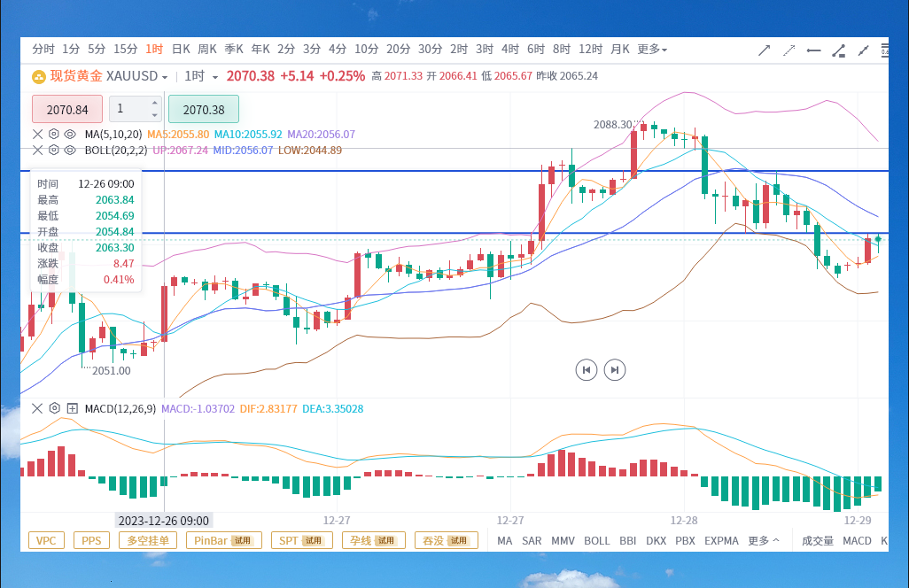Switch to the 1分 timeframe
Image resolution: width=909 pixels, height=588 pixels.
(71, 50)
